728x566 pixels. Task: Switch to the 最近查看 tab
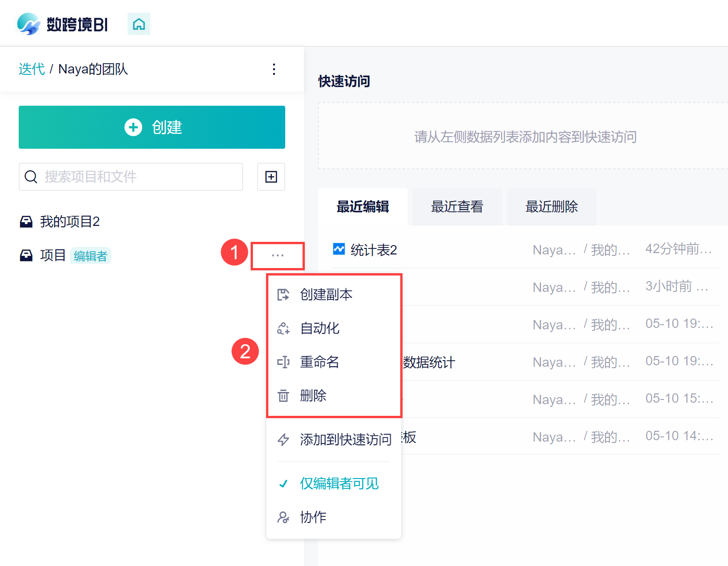click(x=457, y=207)
